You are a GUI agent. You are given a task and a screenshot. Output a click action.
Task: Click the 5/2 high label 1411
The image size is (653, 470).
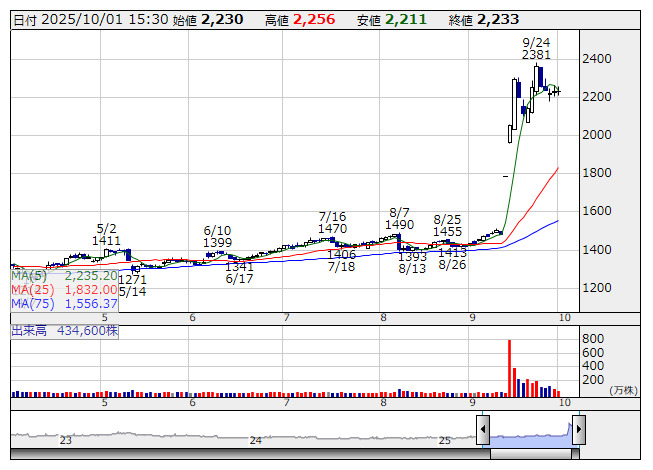pos(107,241)
